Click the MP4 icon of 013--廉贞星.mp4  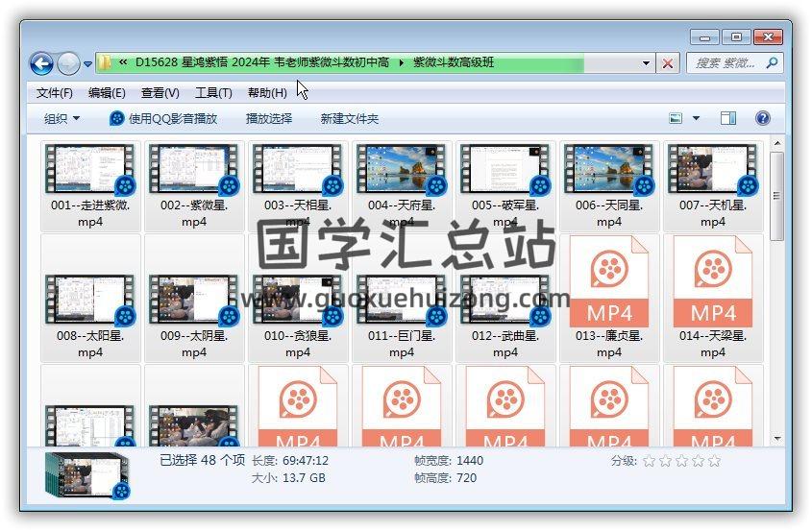(x=609, y=281)
